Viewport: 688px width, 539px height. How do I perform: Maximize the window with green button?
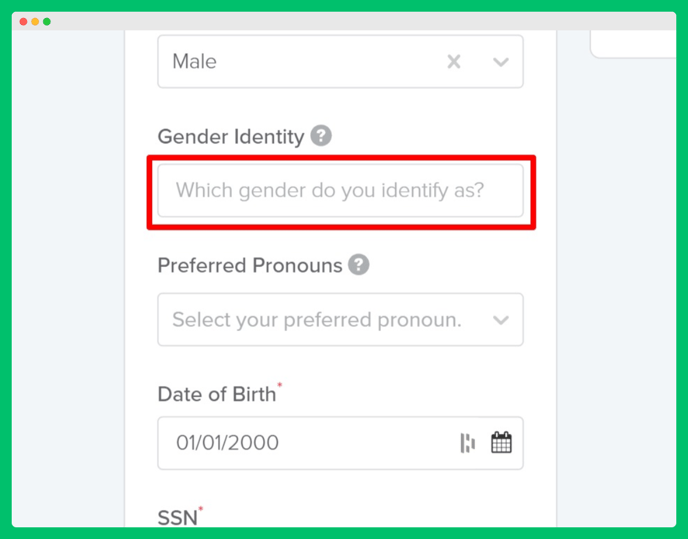coord(47,22)
